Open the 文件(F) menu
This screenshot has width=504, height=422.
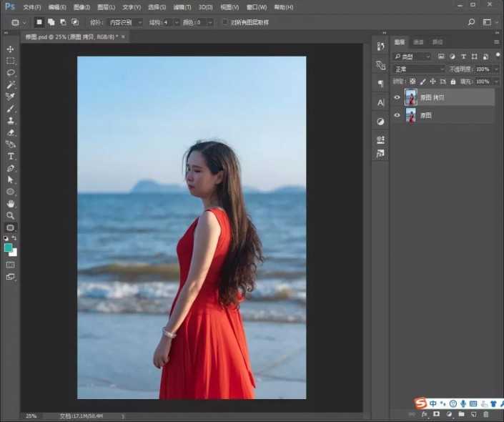(x=32, y=6)
